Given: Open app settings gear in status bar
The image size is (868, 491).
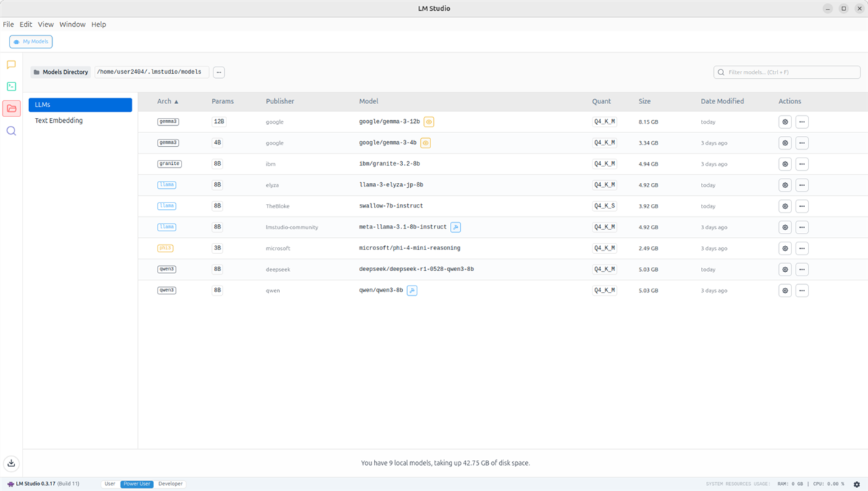Looking at the screenshot, I should click(857, 484).
